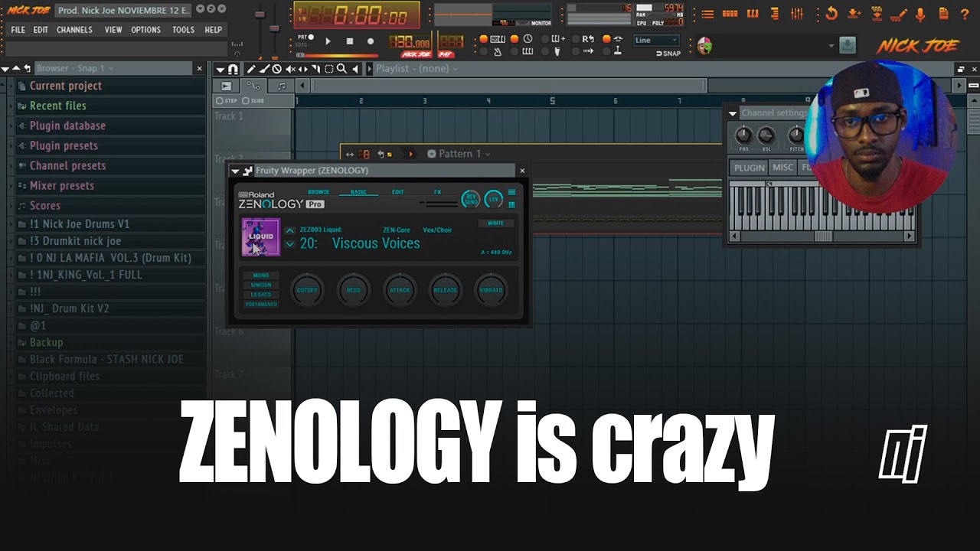Open Channel settings menu arrow
Viewport: 980px width, 551px height.
[733, 113]
